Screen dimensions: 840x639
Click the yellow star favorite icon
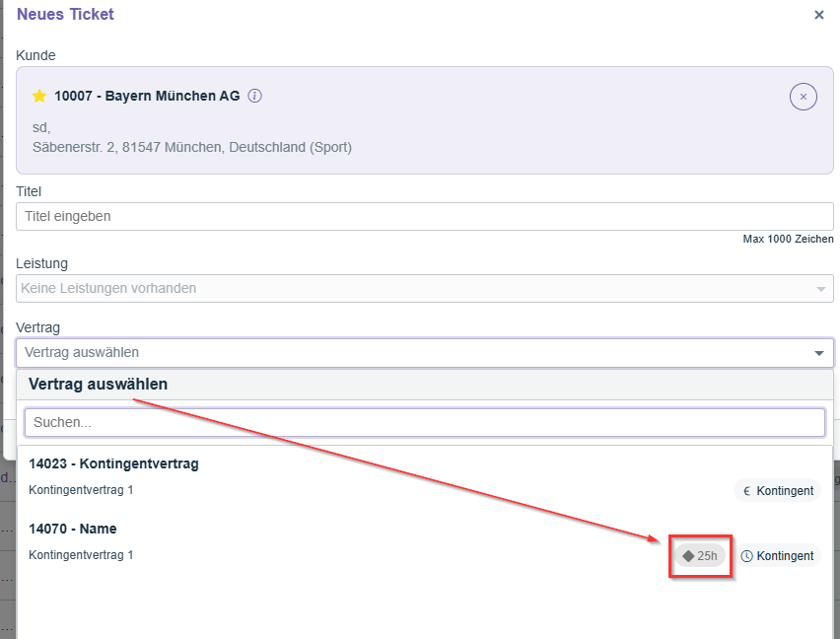[39, 96]
